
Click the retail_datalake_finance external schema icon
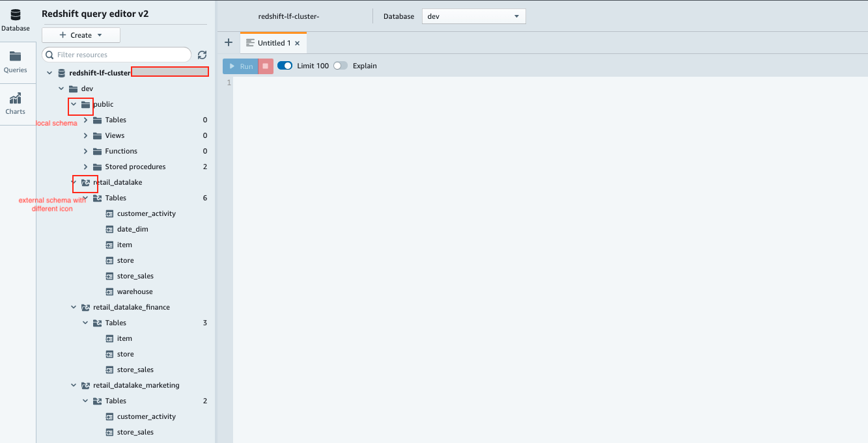click(85, 307)
